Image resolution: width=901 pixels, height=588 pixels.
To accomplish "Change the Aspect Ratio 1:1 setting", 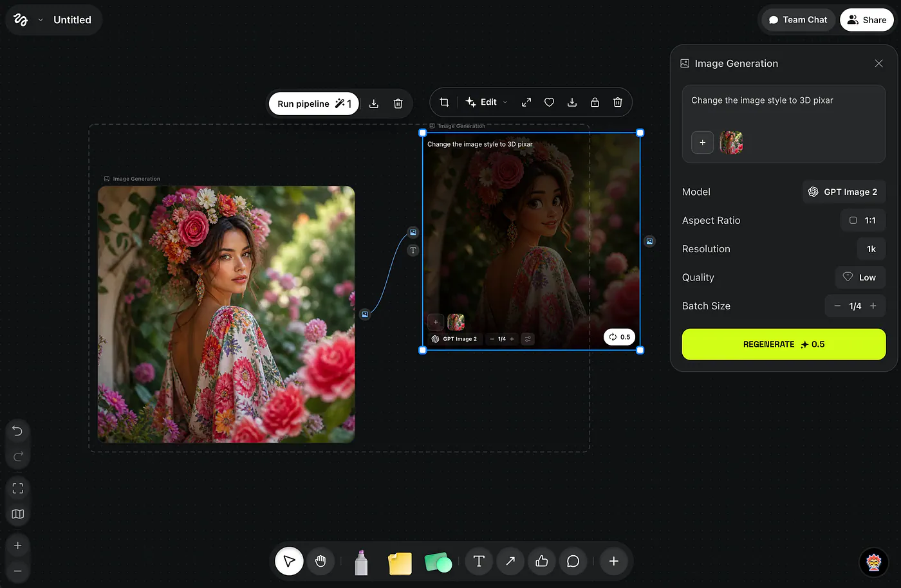I will pyautogui.click(x=863, y=220).
